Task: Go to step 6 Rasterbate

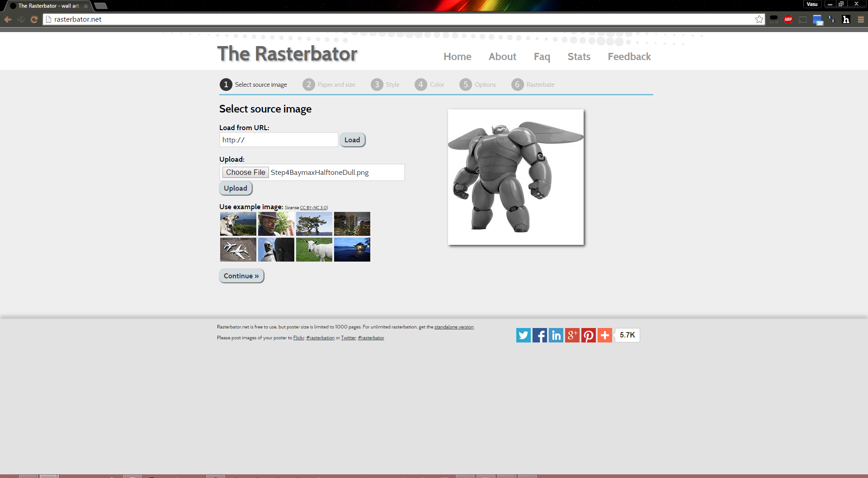Action: click(533, 84)
